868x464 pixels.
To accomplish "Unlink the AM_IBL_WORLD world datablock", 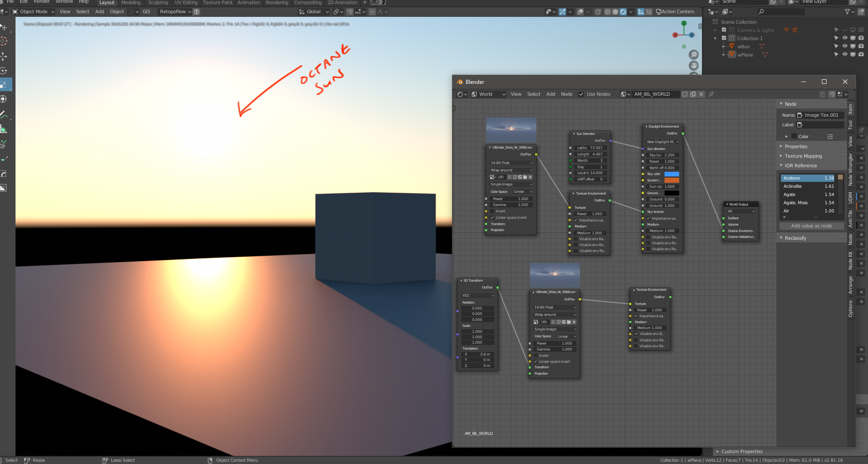I will pyautogui.click(x=702, y=94).
